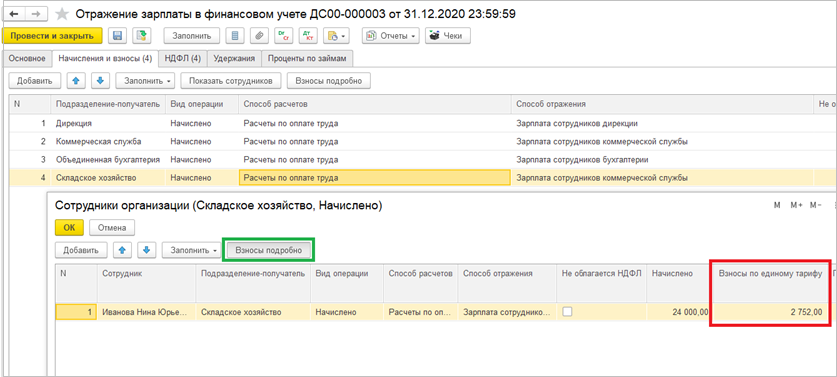Expand the Отчеты dropdown menu

[x=390, y=36]
